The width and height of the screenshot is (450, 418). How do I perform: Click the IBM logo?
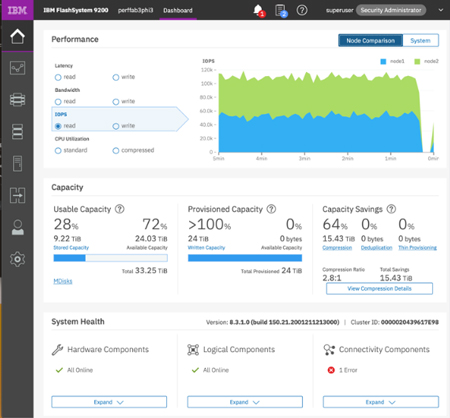[17, 10]
